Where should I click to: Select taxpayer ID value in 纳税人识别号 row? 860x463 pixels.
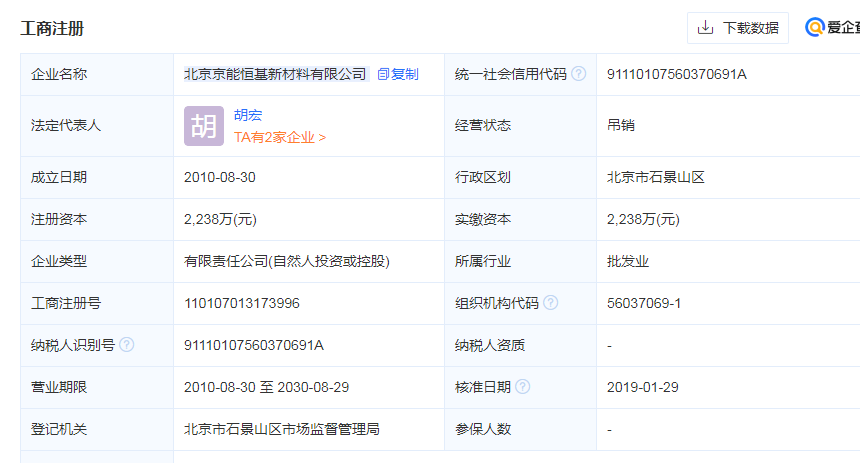[x=254, y=345]
